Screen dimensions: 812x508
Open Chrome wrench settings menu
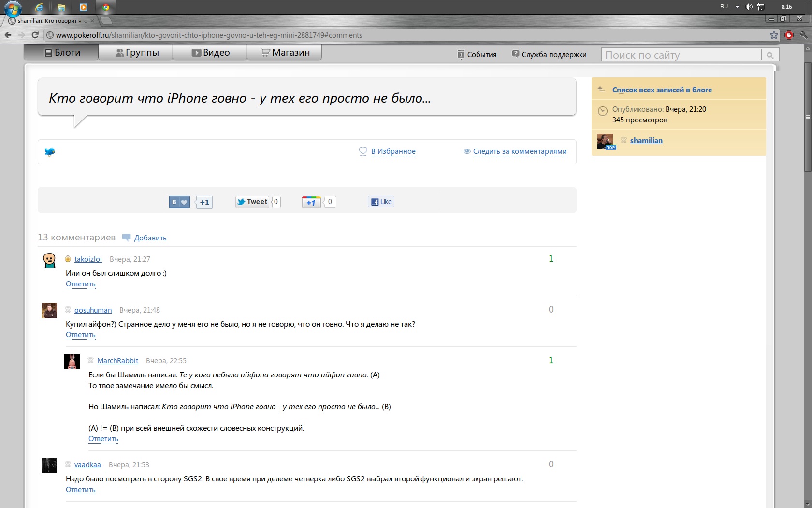[803, 35]
